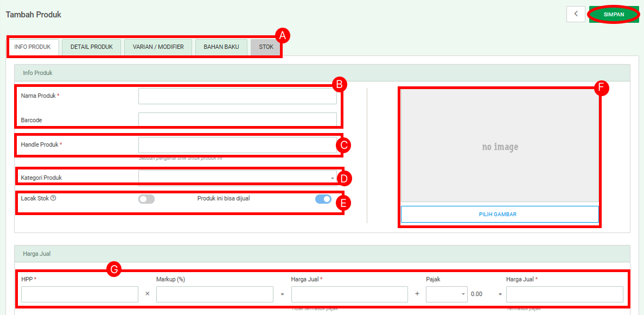Open the Varian / Modifier tab
This screenshot has width=644, height=315.
click(x=158, y=47)
